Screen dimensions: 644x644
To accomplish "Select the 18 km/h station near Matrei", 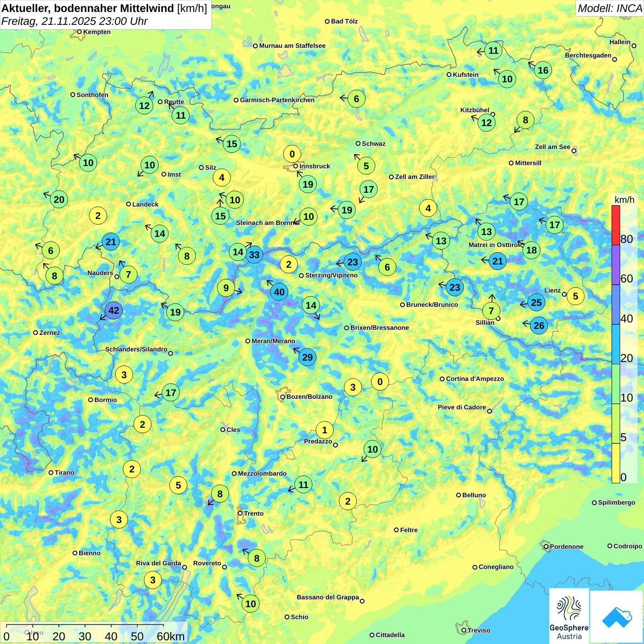I will pyautogui.click(x=531, y=250).
